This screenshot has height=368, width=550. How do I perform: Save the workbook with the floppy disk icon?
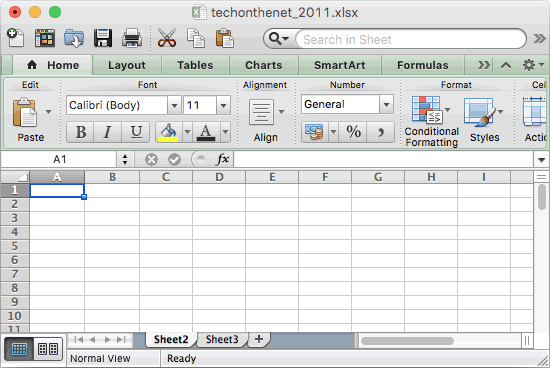pos(103,38)
